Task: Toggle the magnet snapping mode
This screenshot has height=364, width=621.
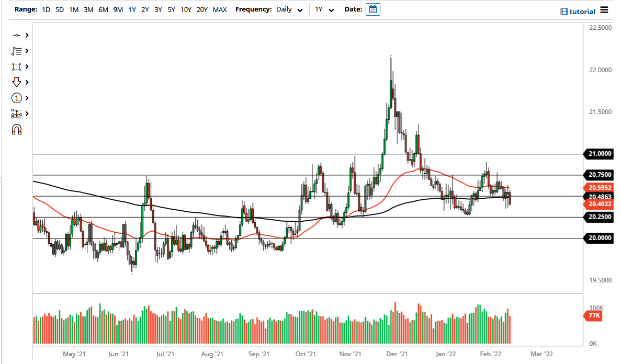Action: [17, 129]
